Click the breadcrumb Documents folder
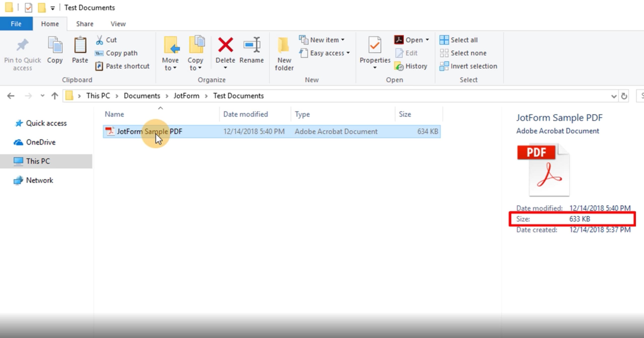Image resolution: width=644 pixels, height=338 pixels. 141,95
